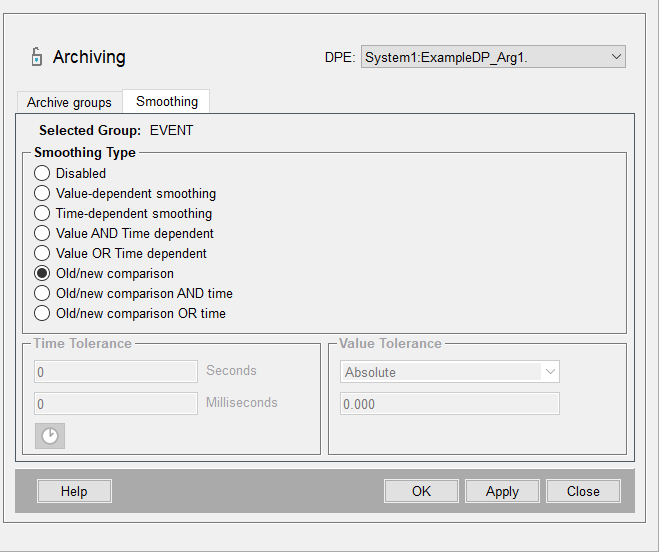Click the Apply button
The image size is (659, 552).
click(x=502, y=491)
